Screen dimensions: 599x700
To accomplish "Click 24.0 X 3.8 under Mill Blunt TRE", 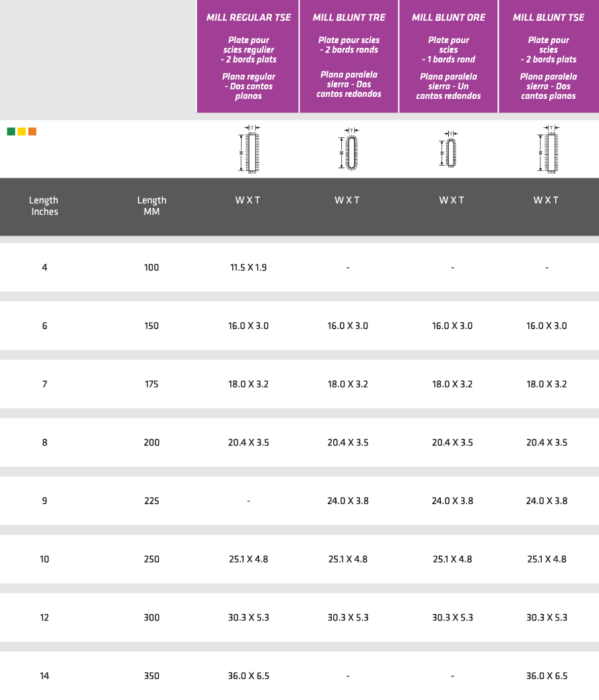I will coord(348,501).
